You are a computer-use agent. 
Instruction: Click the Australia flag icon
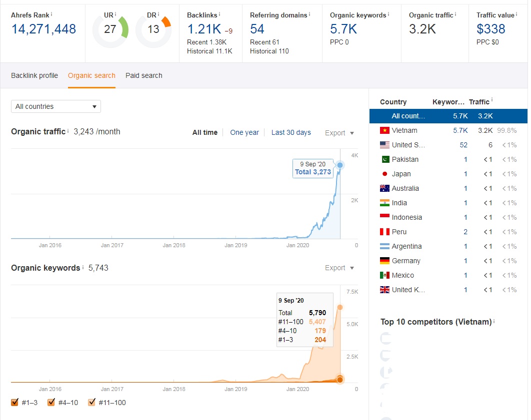tap(384, 188)
